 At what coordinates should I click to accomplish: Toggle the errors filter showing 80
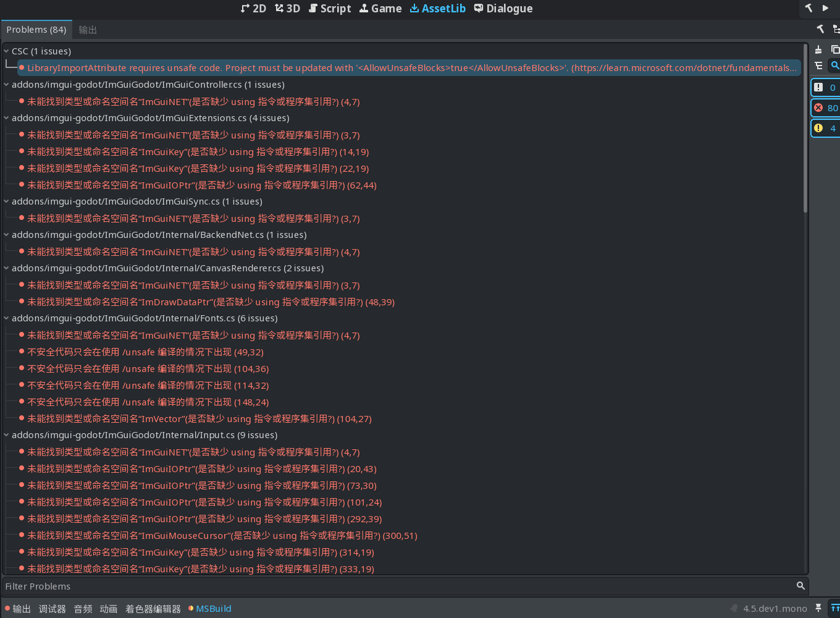[826, 108]
